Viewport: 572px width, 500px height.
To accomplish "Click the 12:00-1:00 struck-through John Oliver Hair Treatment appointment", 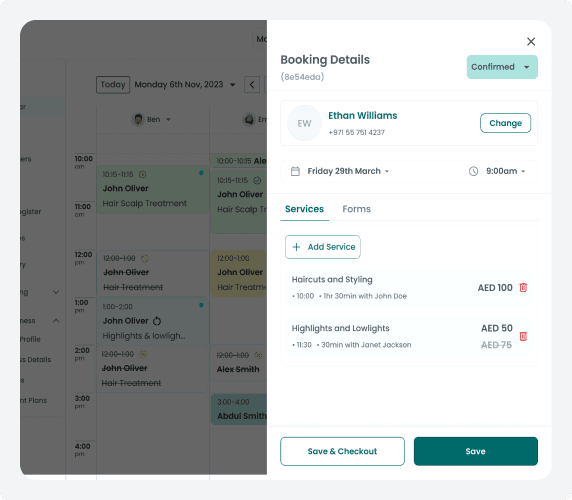I will coord(152,273).
